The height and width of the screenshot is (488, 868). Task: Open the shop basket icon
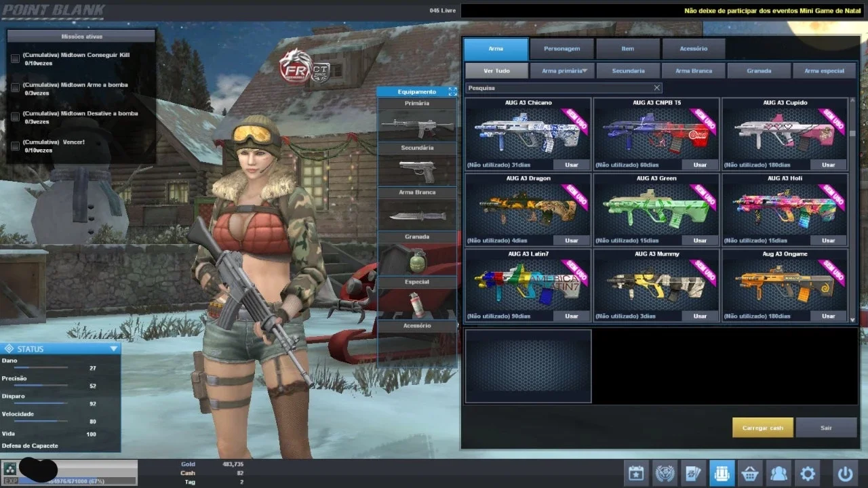(x=750, y=473)
